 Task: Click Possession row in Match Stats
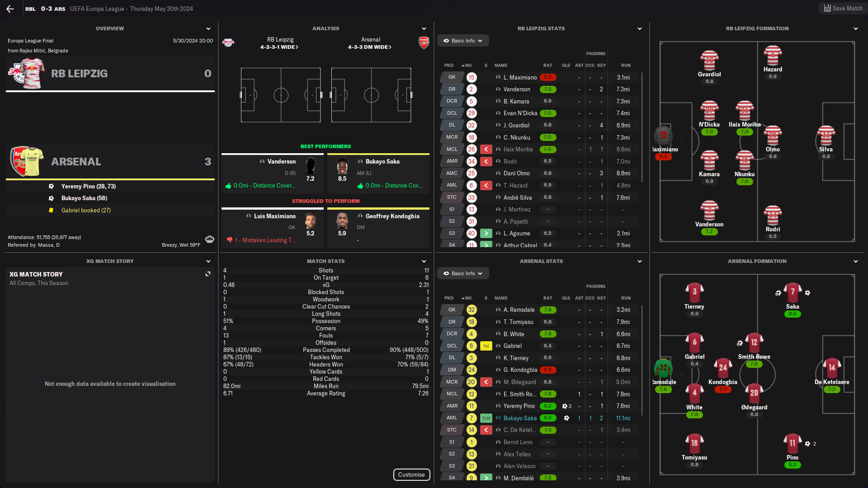(x=326, y=321)
